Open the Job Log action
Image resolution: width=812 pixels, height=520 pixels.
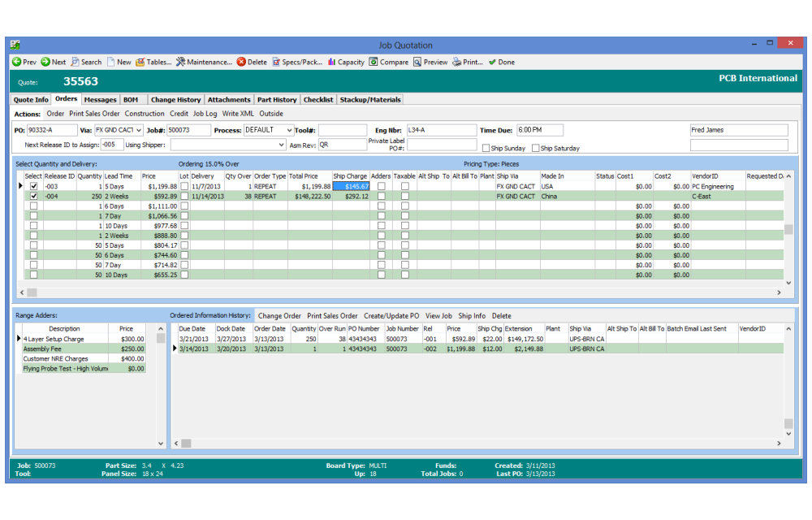tap(205, 114)
